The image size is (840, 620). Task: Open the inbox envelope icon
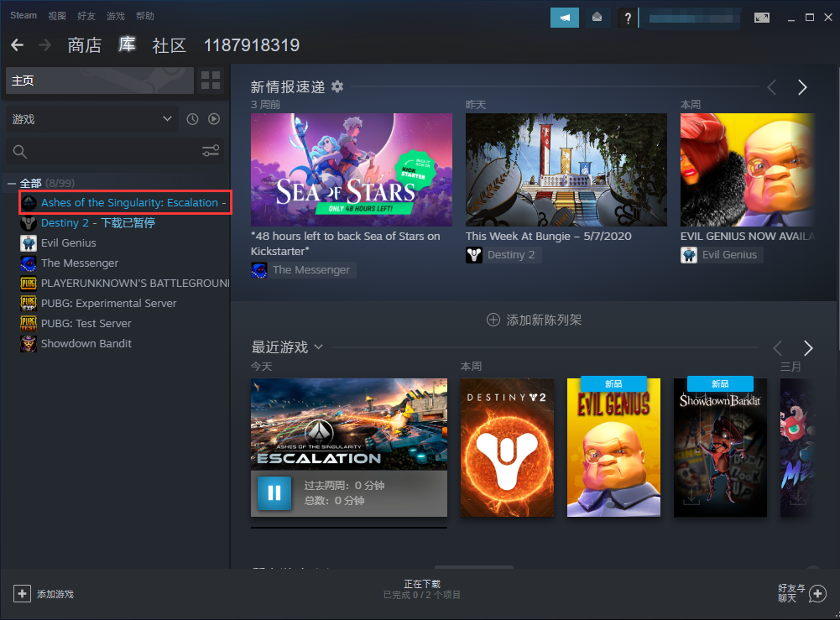(597, 18)
